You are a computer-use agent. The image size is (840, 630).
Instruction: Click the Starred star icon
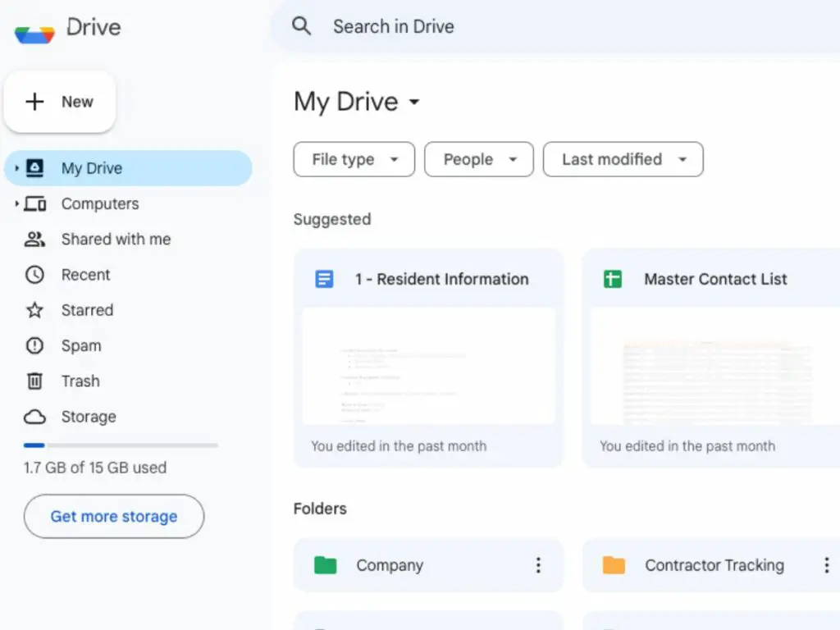[x=34, y=310]
